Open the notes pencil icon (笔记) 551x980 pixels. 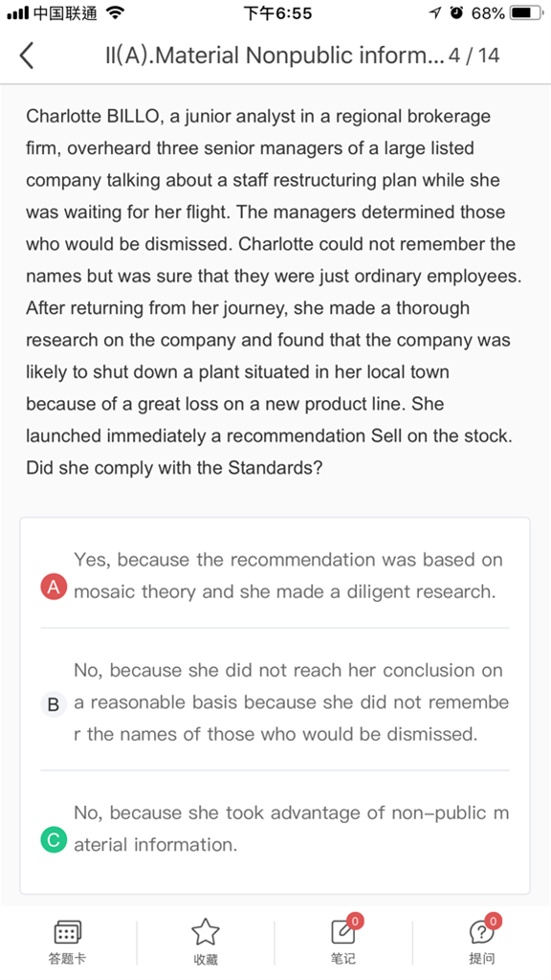343,932
